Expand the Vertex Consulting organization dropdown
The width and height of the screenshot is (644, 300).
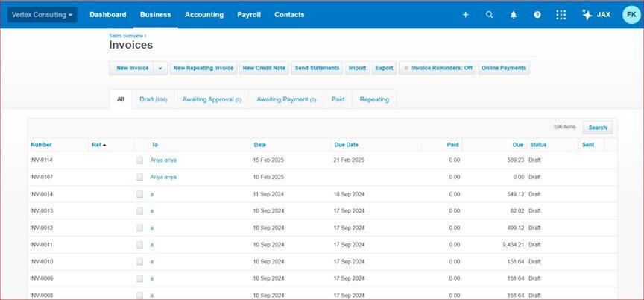42,15
